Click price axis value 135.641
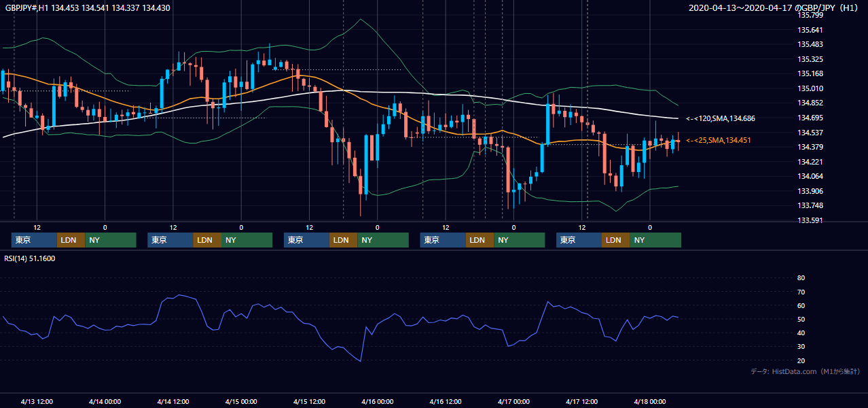 (x=810, y=30)
